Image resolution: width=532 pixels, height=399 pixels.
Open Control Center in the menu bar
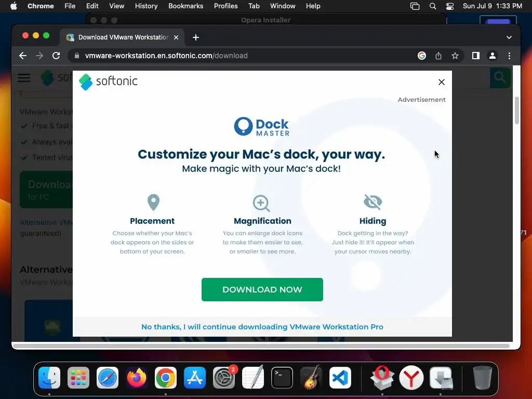click(450, 6)
